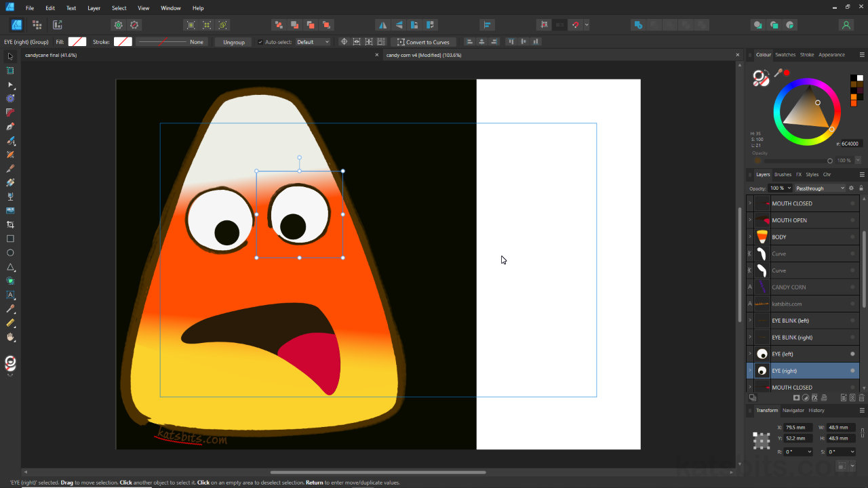Click the colour picker eyedropper
The image size is (868, 488).
click(x=778, y=73)
